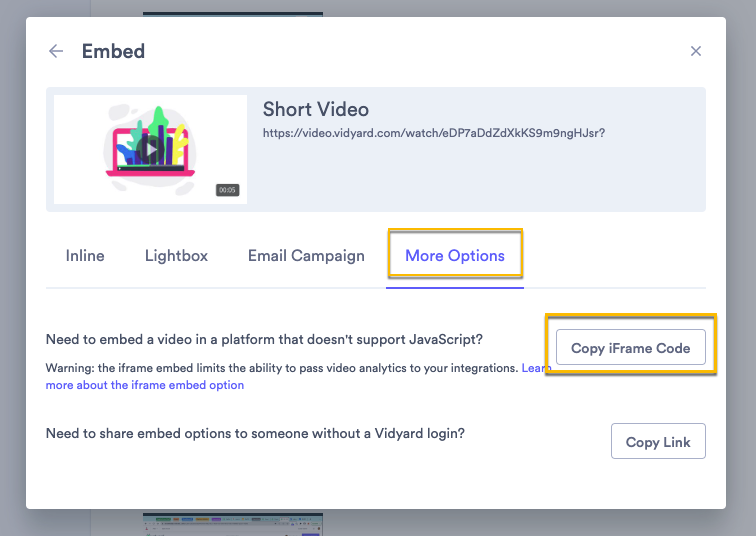Click the iframe embed warning sentence
Screen dimensions: 756x536
[282, 368]
